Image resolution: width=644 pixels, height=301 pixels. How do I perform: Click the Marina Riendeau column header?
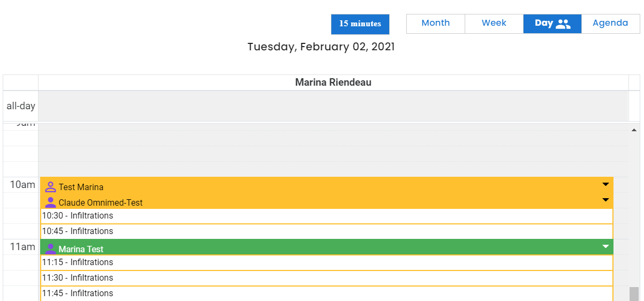pyautogui.click(x=333, y=82)
